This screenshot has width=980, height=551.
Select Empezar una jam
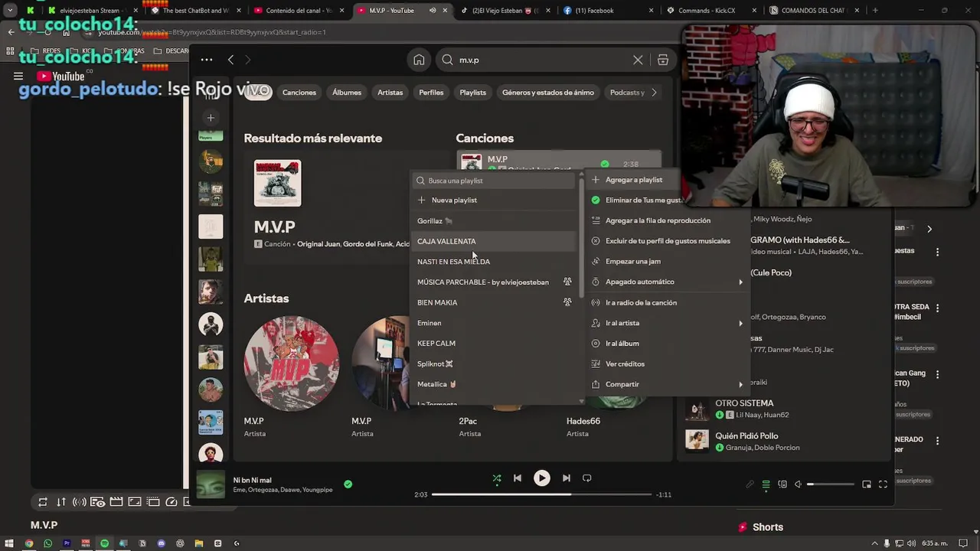[x=667, y=261]
